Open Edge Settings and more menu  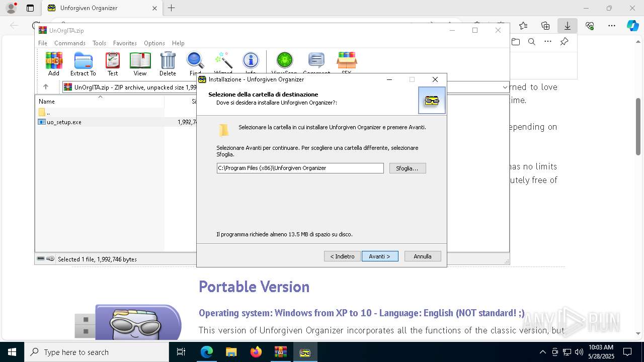point(612,26)
